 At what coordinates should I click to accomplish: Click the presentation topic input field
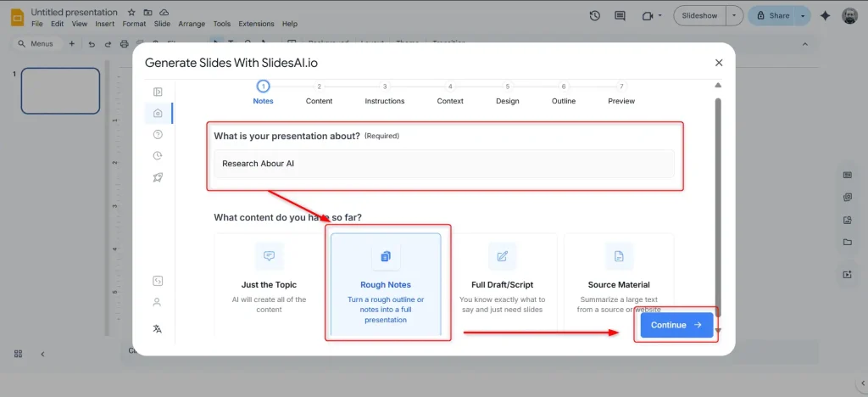click(x=444, y=164)
